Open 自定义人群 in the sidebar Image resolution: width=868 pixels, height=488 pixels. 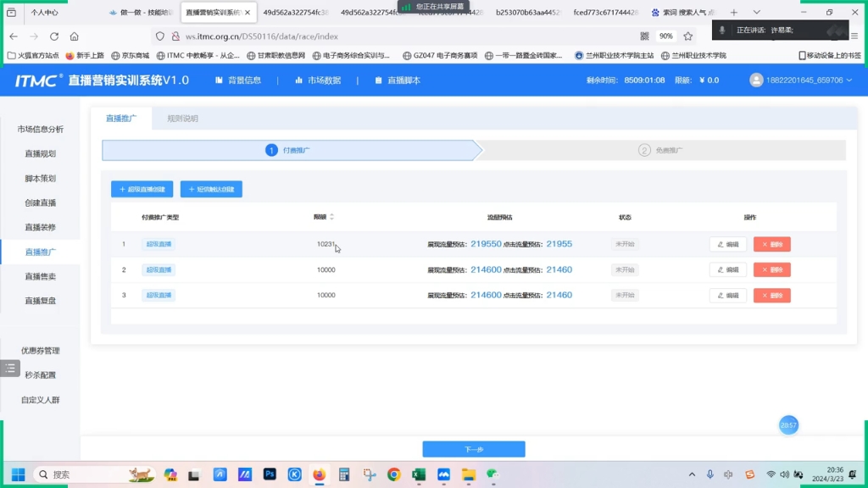tap(41, 400)
